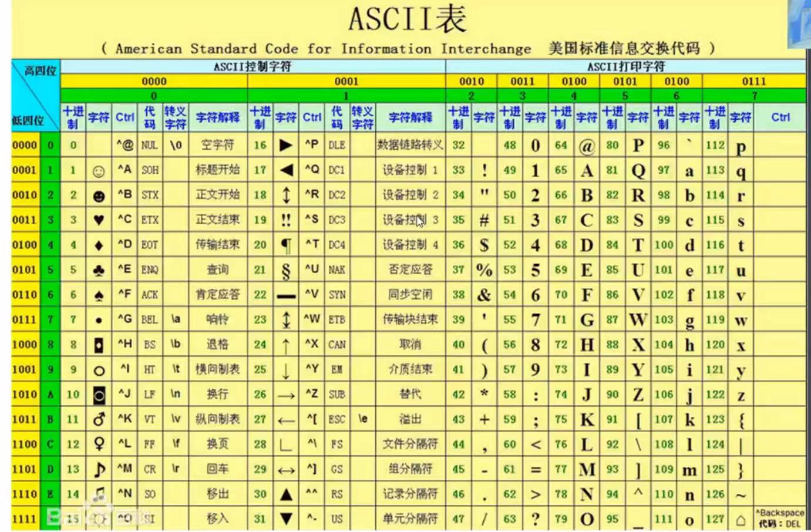This screenshot has width=811, height=532.
Task: Select the "NUL" code cell
Action: tap(149, 145)
